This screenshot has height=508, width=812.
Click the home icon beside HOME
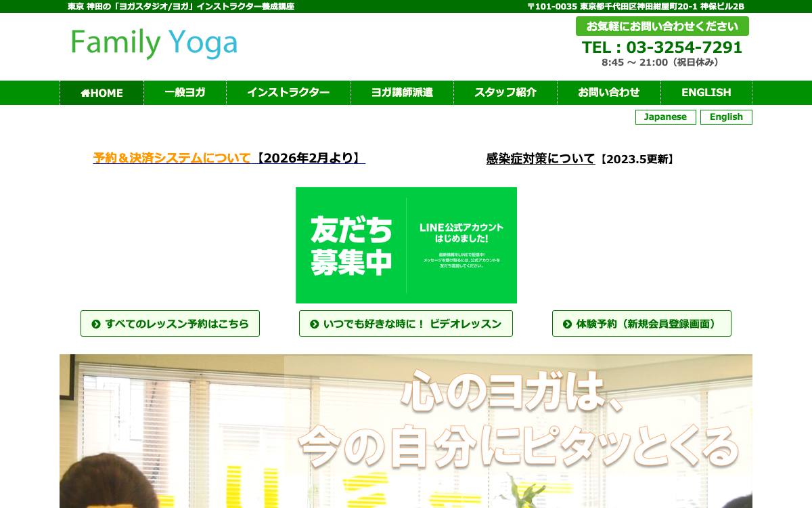coord(85,93)
